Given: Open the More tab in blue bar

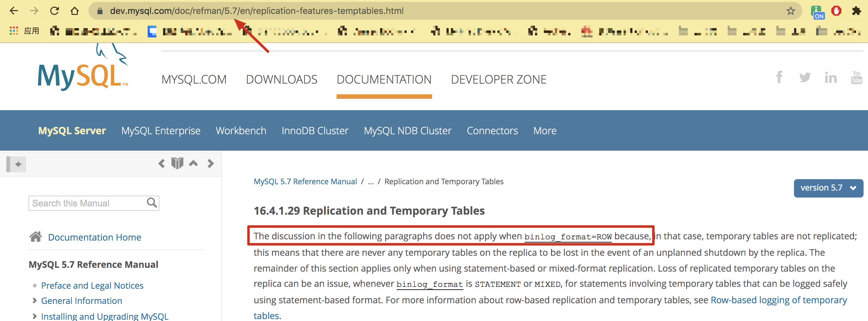Looking at the screenshot, I should coord(545,131).
